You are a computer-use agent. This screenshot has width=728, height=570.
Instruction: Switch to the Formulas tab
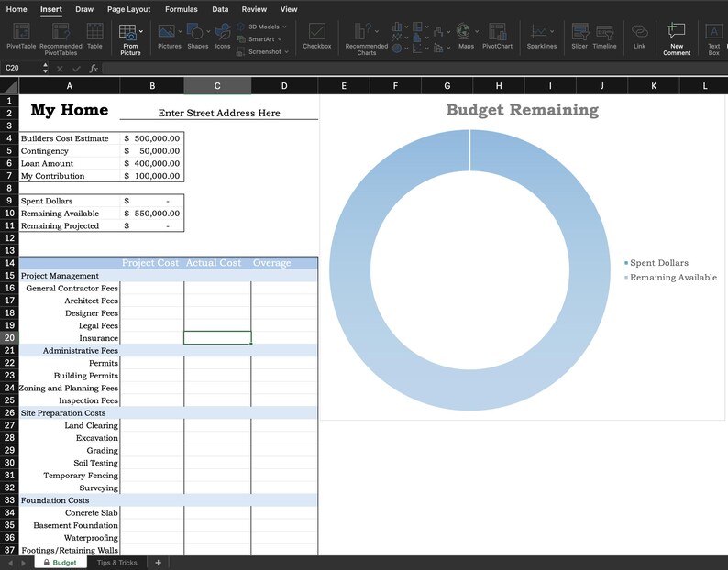[x=181, y=9]
